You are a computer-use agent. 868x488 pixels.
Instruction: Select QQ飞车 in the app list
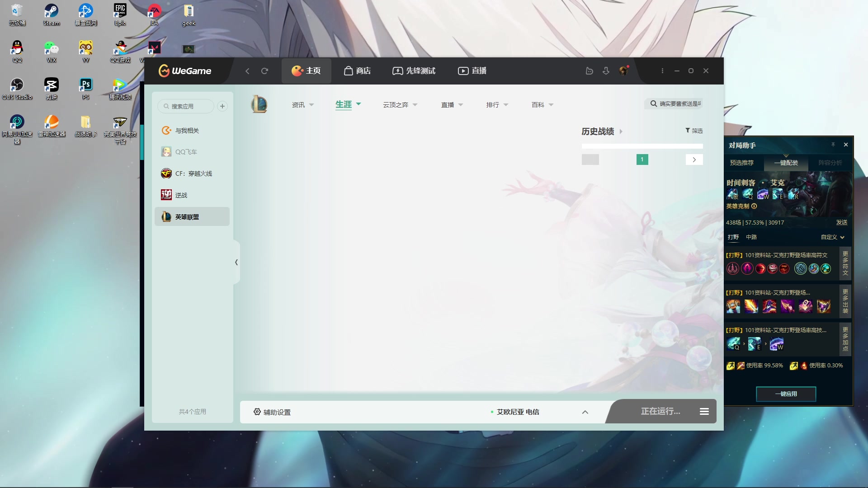coord(192,152)
